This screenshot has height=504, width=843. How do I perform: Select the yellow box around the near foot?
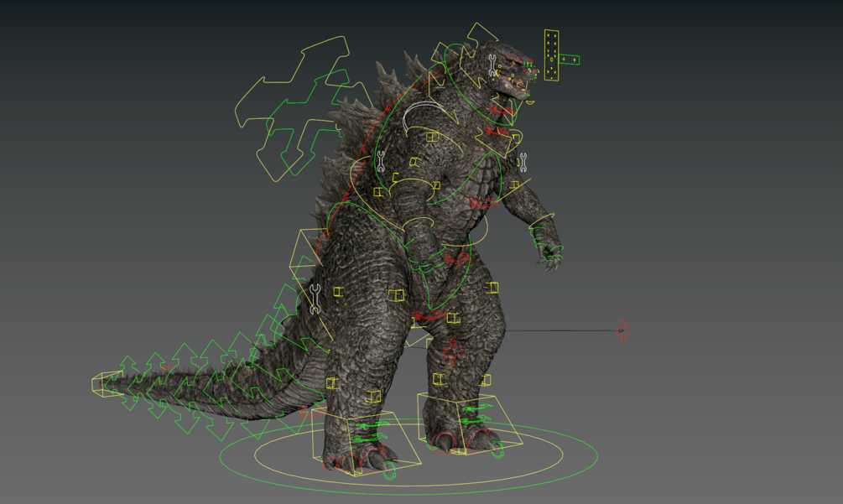point(366,442)
